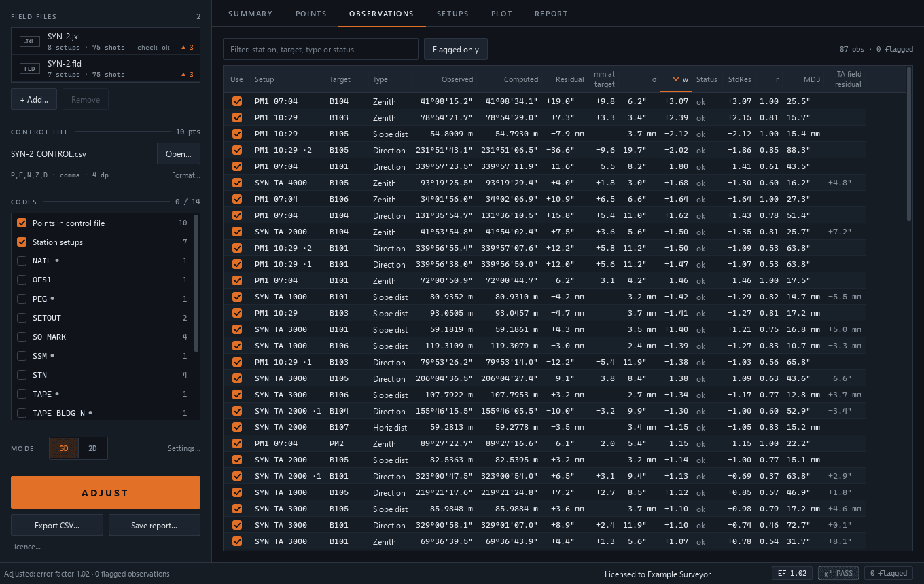Click the EF 1.02 status badge
Image resolution: width=924 pixels, height=584 pixels.
click(x=792, y=573)
